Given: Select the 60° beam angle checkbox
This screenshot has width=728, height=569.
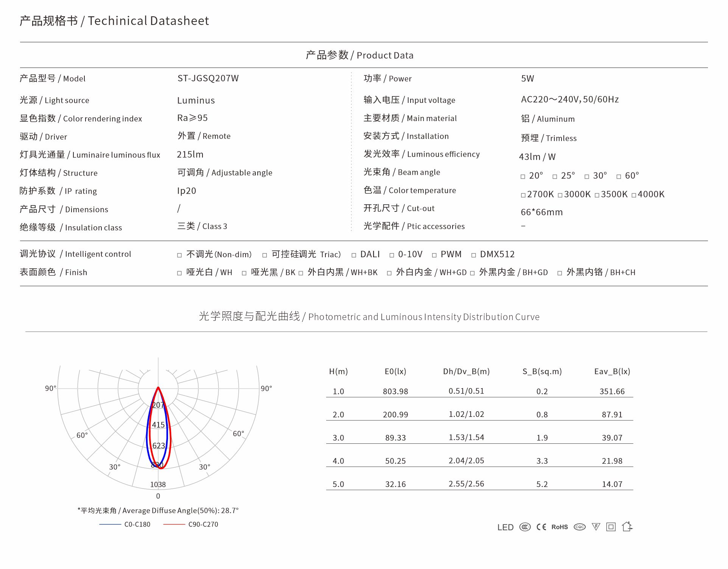Looking at the screenshot, I should (x=619, y=177).
